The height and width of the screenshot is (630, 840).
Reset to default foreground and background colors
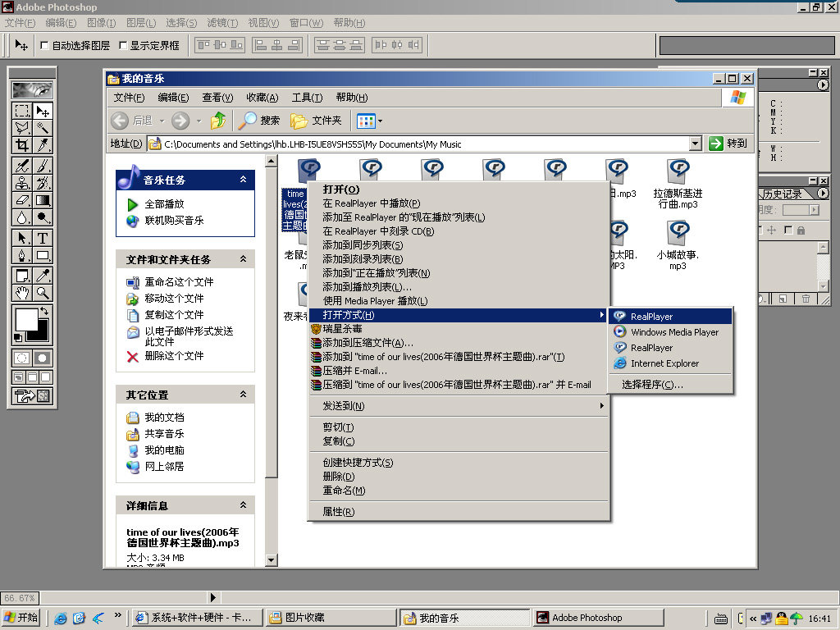18,337
